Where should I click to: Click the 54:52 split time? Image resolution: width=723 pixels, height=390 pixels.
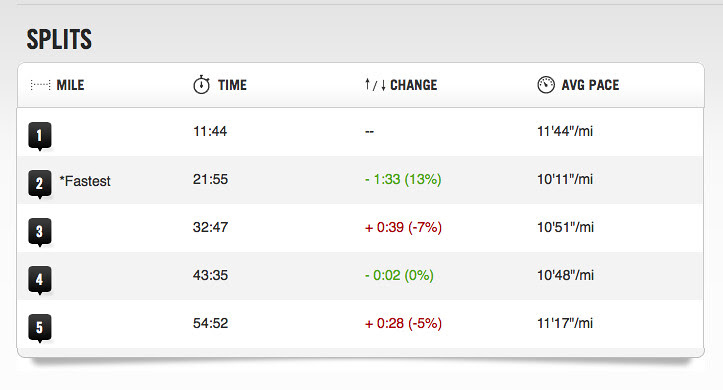coord(210,323)
